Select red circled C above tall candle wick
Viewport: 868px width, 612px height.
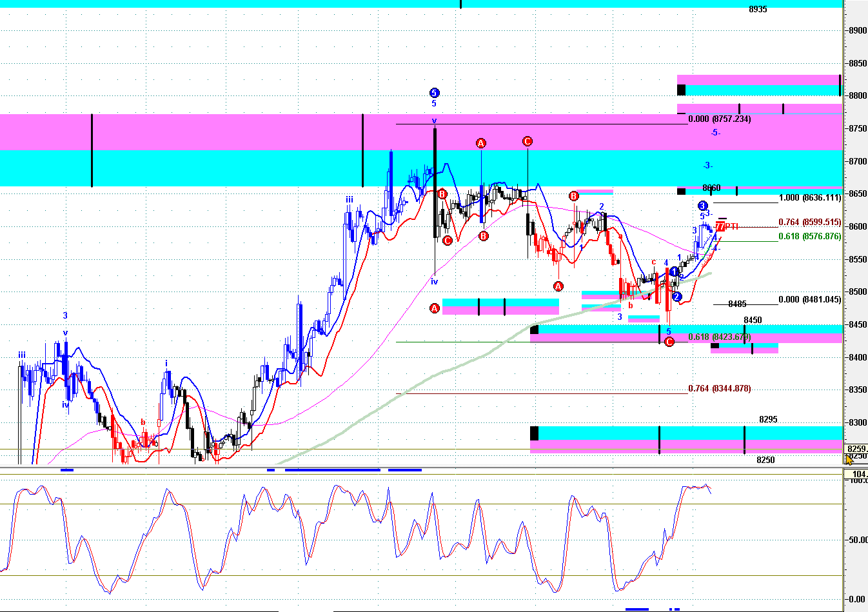coord(528,141)
